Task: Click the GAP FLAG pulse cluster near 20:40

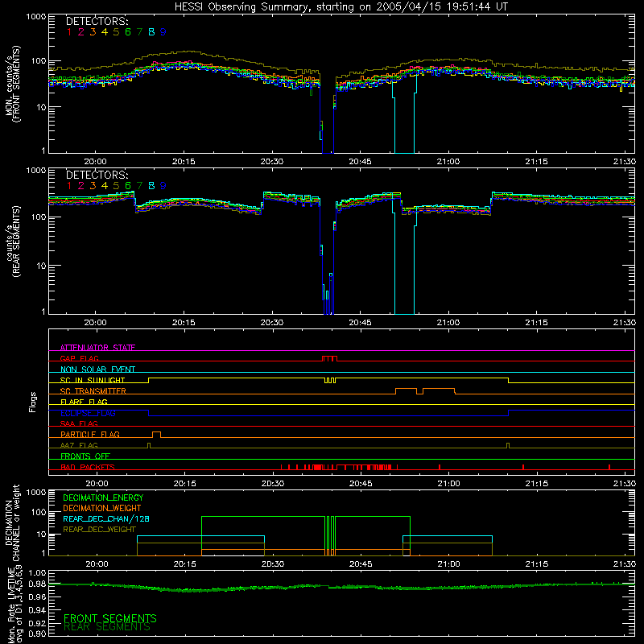Action: 329,358
